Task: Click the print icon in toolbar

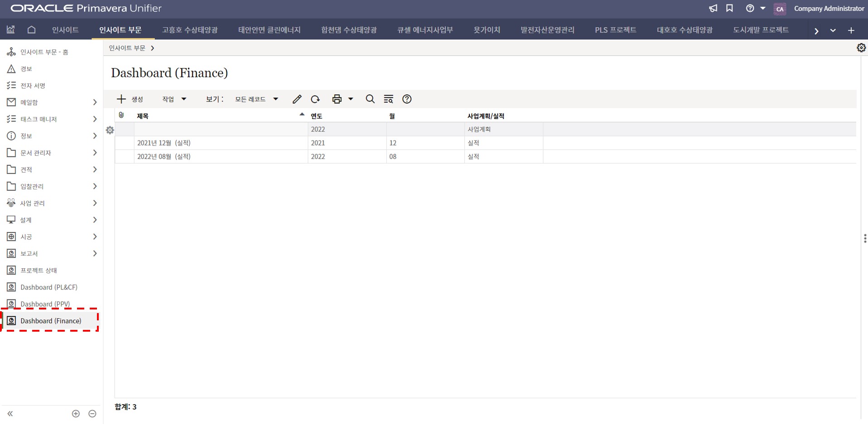Action: coord(337,99)
